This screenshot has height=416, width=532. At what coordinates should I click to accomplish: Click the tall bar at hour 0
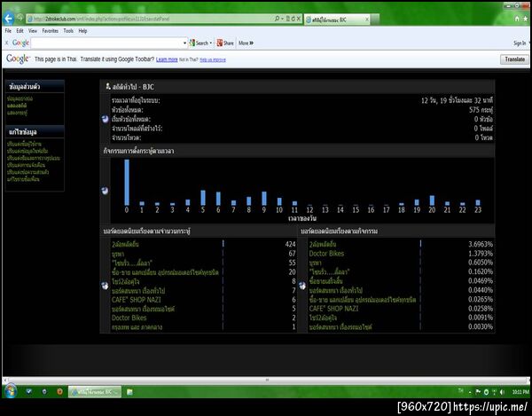pyautogui.click(x=127, y=182)
